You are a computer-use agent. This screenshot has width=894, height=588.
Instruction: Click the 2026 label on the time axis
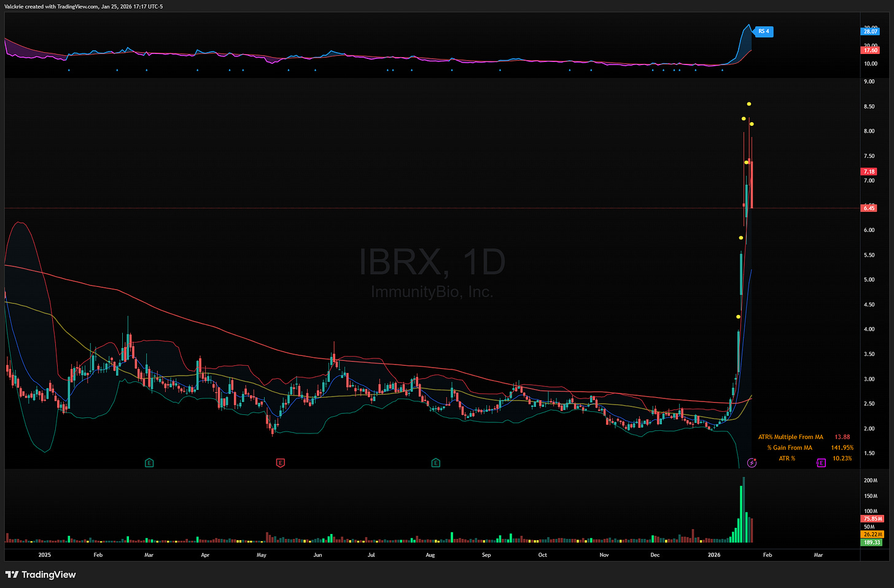(714, 555)
